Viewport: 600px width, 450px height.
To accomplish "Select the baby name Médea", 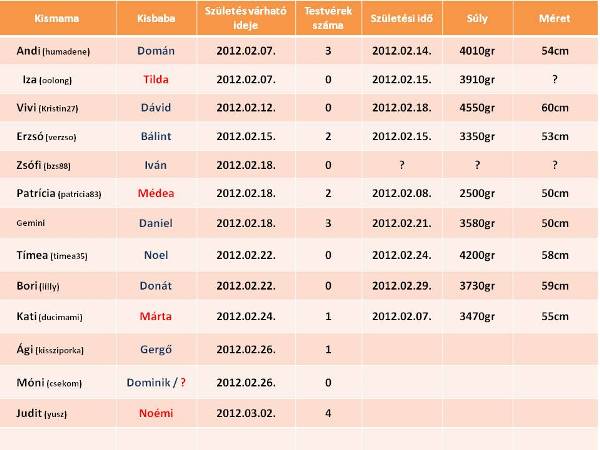I will [x=155, y=191].
